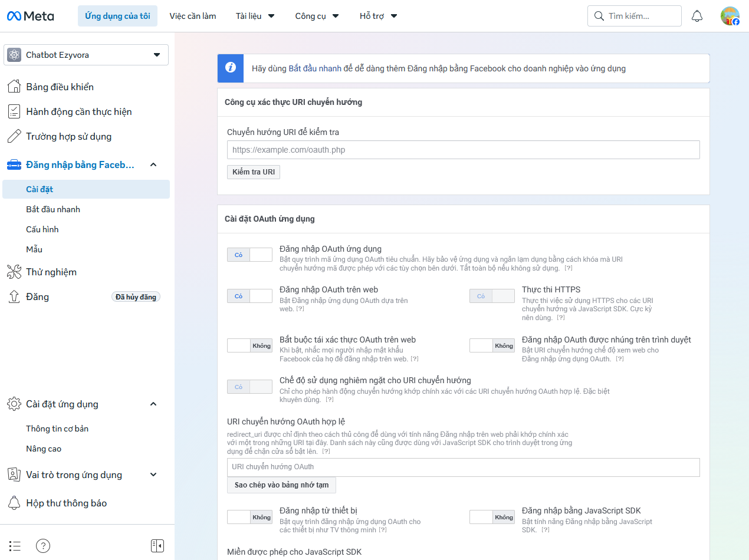Viewport: 749px width, 560px height.
Task: Open the Chatbot Ezyvora app selector dropdown
Action: (x=86, y=55)
